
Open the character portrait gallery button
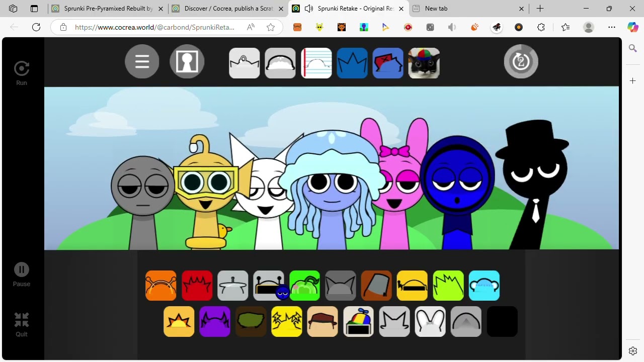tap(187, 62)
